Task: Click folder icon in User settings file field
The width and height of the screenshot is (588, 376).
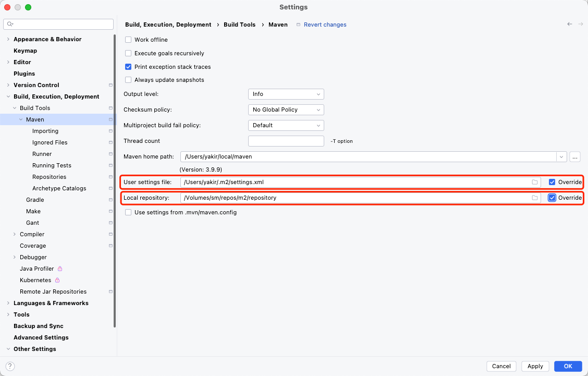Action: click(534, 182)
